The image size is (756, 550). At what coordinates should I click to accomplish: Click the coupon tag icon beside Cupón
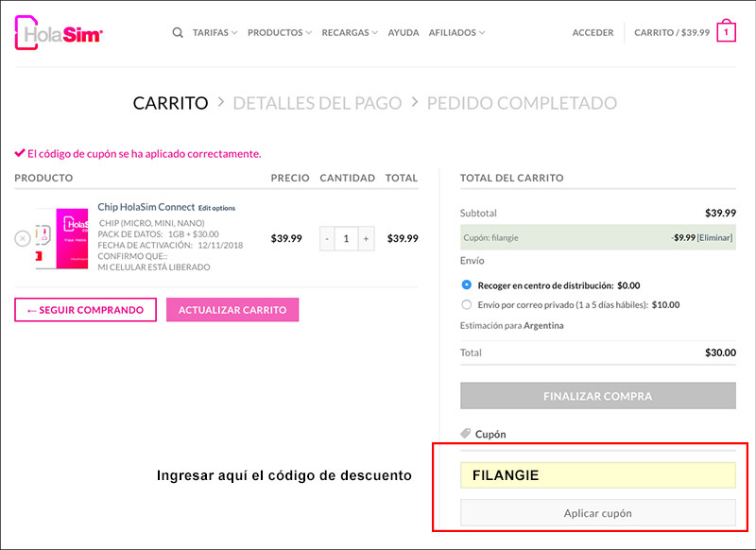point(465,434)
